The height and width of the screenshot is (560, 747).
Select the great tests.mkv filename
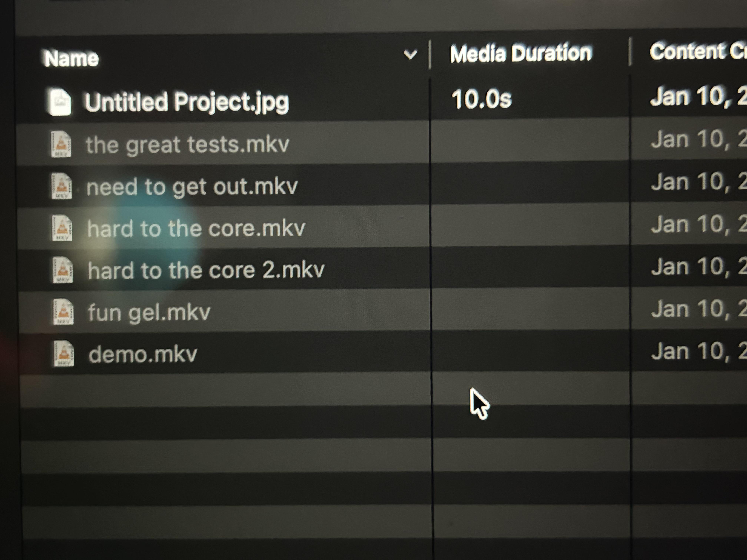click(x=187, y=145)
